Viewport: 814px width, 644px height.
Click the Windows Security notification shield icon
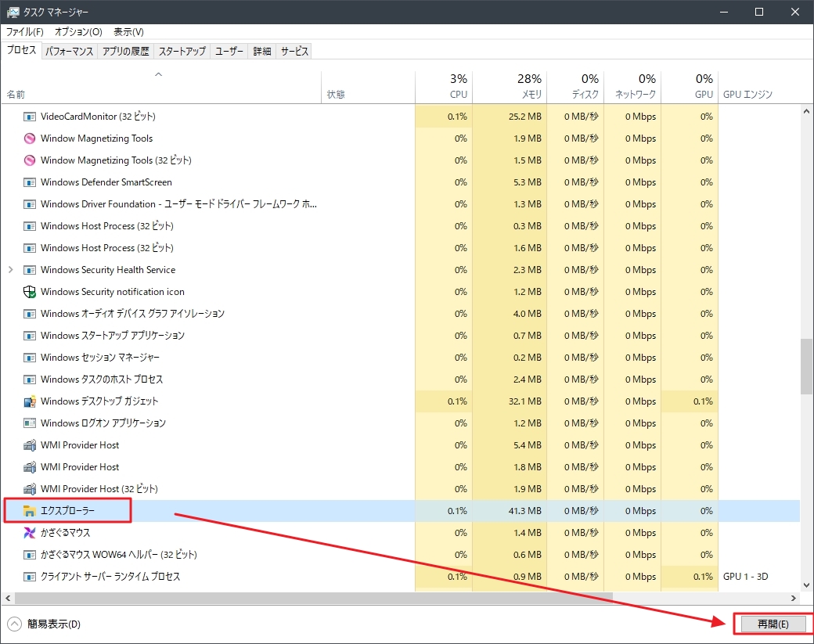coord(30,292)
